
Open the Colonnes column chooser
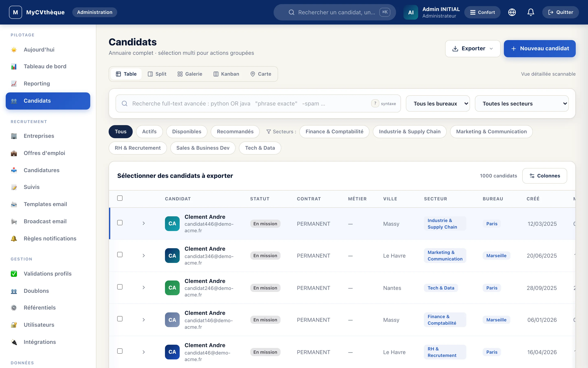click(545, 176)
